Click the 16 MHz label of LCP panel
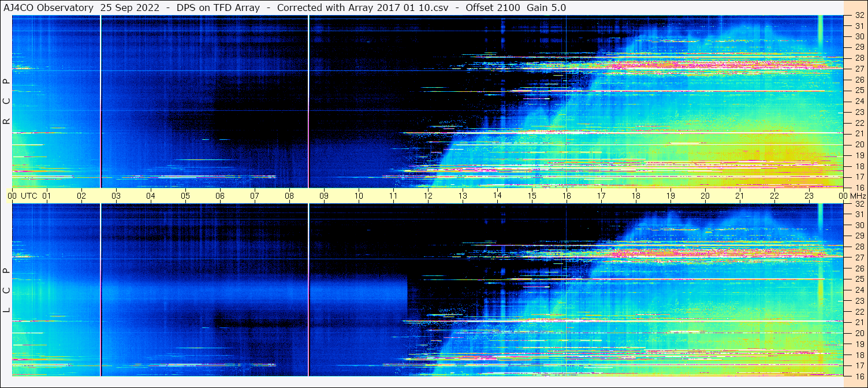 (x=859, y=376)
